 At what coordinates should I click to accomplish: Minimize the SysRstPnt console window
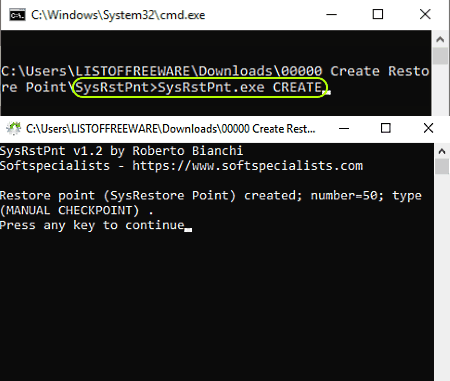click(344, 128)
